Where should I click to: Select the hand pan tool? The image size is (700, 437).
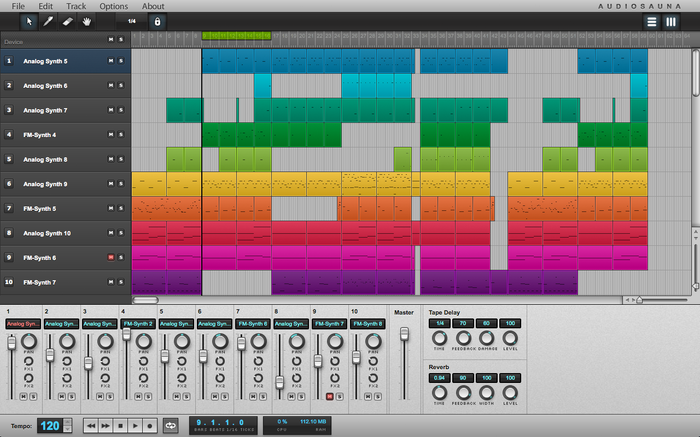88,20
